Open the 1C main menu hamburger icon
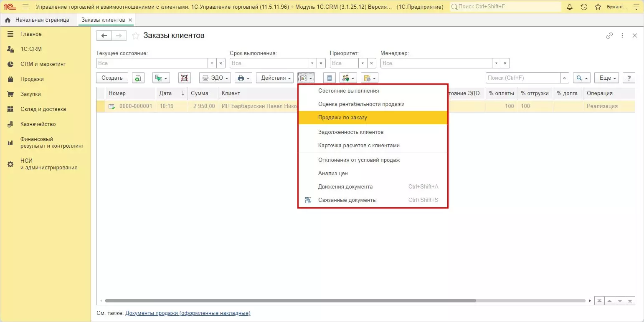 tap(25, 7)
